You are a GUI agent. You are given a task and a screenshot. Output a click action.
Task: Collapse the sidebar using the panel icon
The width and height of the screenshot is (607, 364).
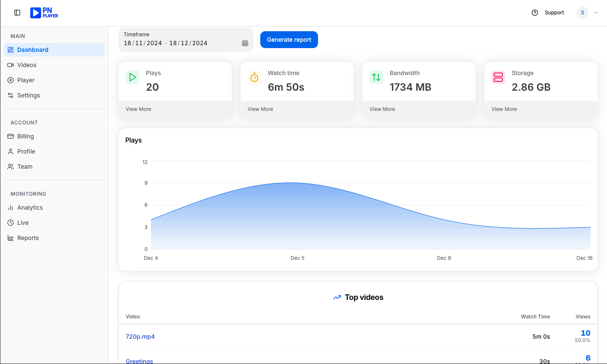coord(17,13)
